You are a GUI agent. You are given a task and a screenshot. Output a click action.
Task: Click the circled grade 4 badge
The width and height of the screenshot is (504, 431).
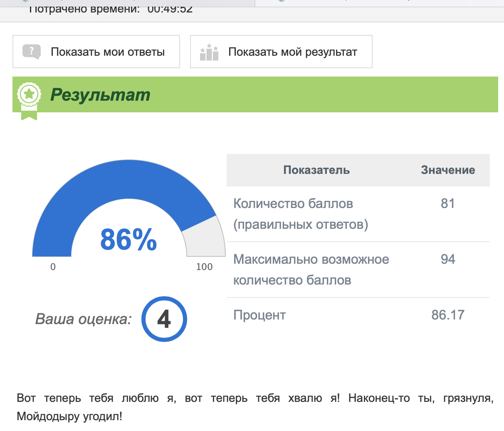point(164,319)
